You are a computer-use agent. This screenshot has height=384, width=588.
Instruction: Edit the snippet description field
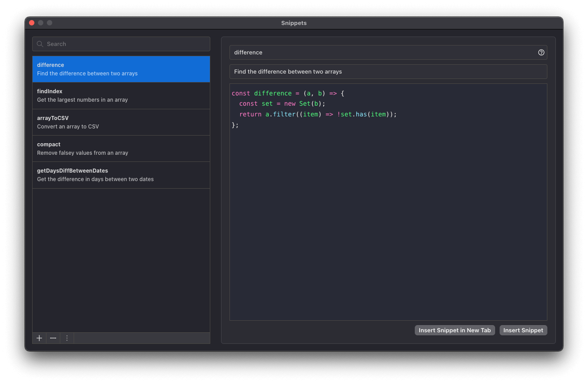(x=388, y=71)
